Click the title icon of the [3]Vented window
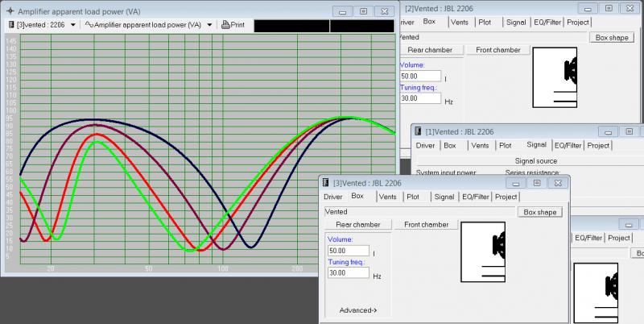The height and width of the screenshot is (324, 644). 326,183
